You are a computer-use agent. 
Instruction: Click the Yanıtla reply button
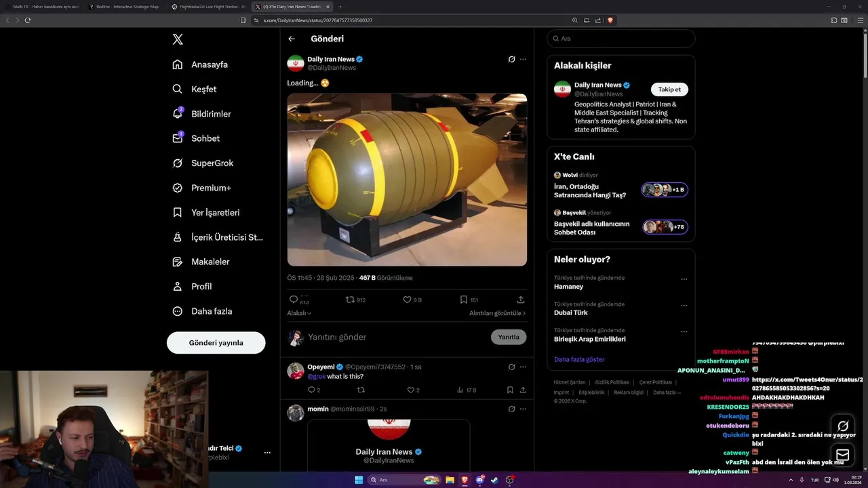[509, 337]
